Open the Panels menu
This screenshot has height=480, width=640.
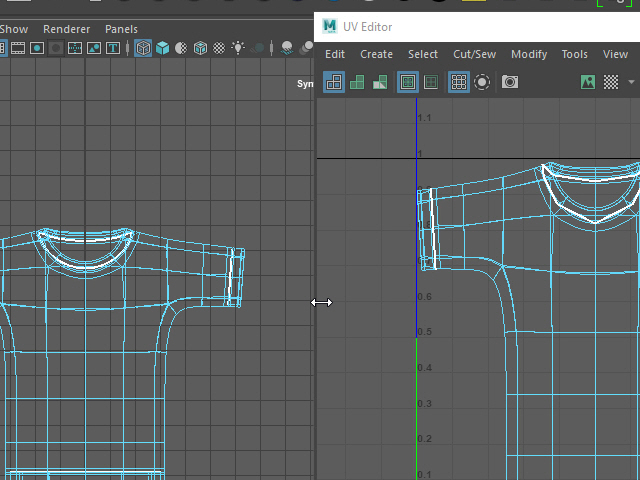pyautogui.click(x=121, y=29)
